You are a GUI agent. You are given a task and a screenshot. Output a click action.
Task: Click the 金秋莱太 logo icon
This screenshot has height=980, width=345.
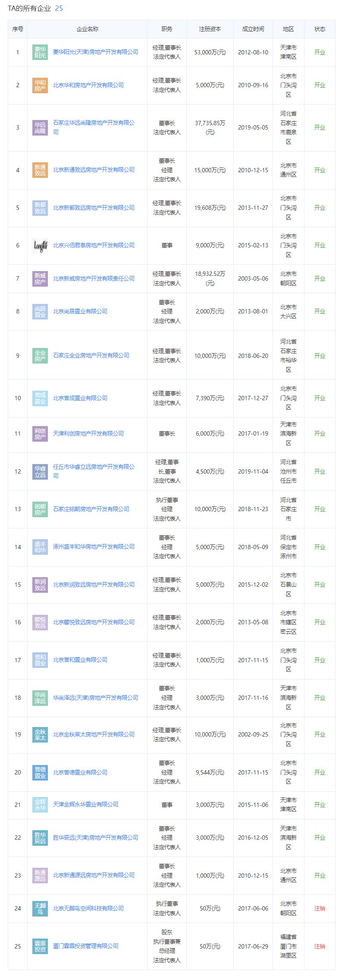[x=40, y=735]
